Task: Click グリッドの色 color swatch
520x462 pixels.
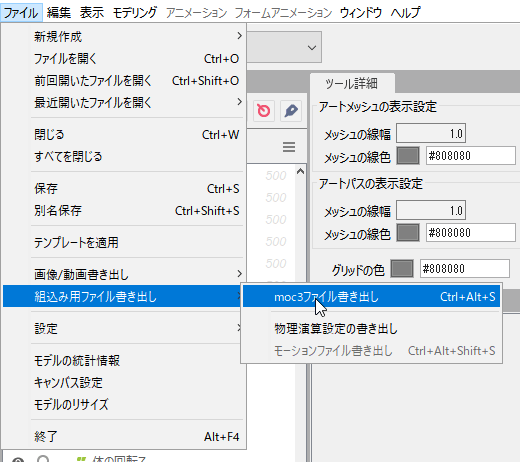Action: (402, 268)
